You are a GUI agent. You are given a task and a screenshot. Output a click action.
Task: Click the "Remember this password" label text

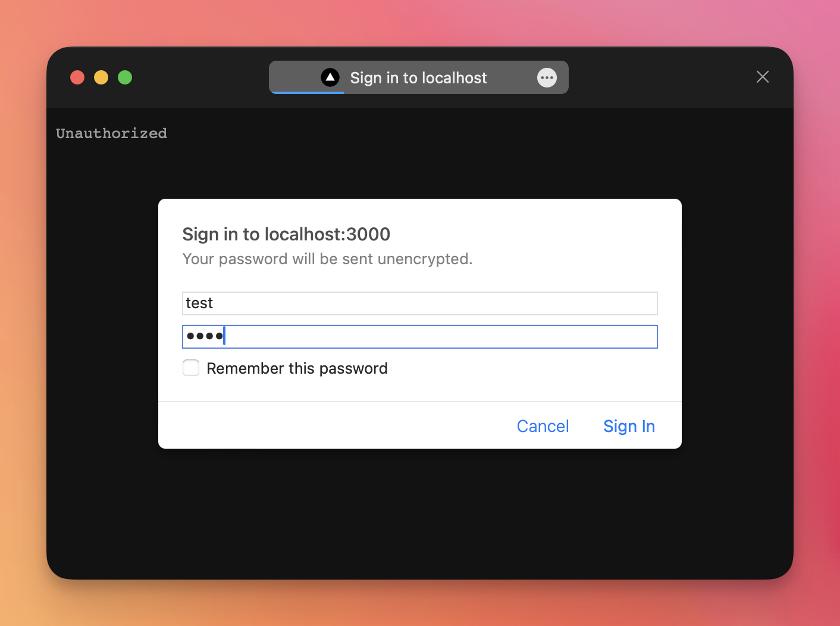pos(297,368)
